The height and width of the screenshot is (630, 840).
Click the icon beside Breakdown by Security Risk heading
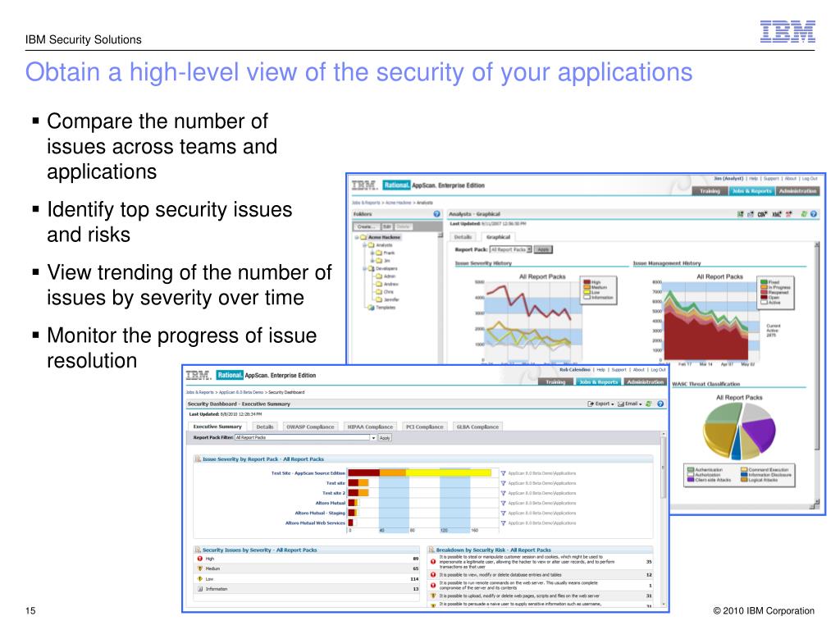pyautogui.click(x=431, y=550)
